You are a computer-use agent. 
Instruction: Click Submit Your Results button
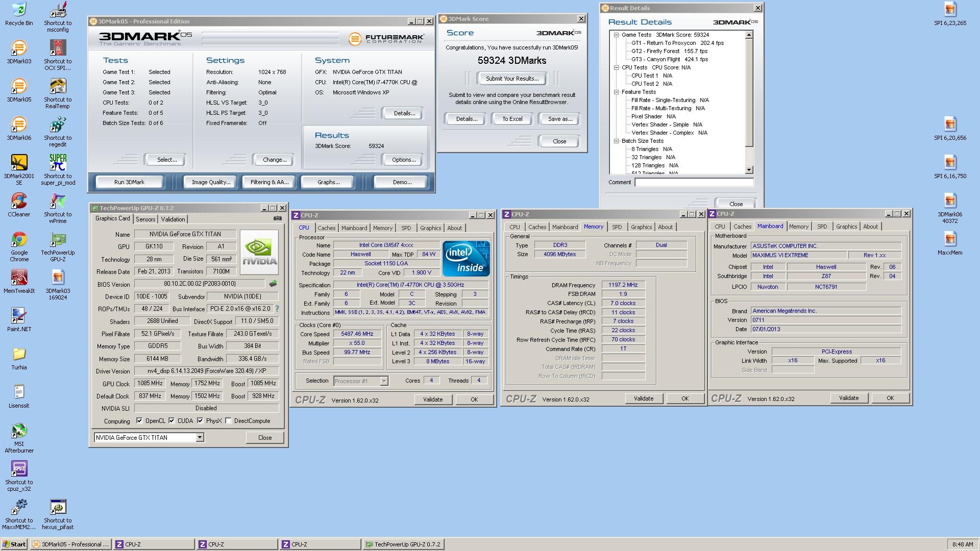point(512,79)
